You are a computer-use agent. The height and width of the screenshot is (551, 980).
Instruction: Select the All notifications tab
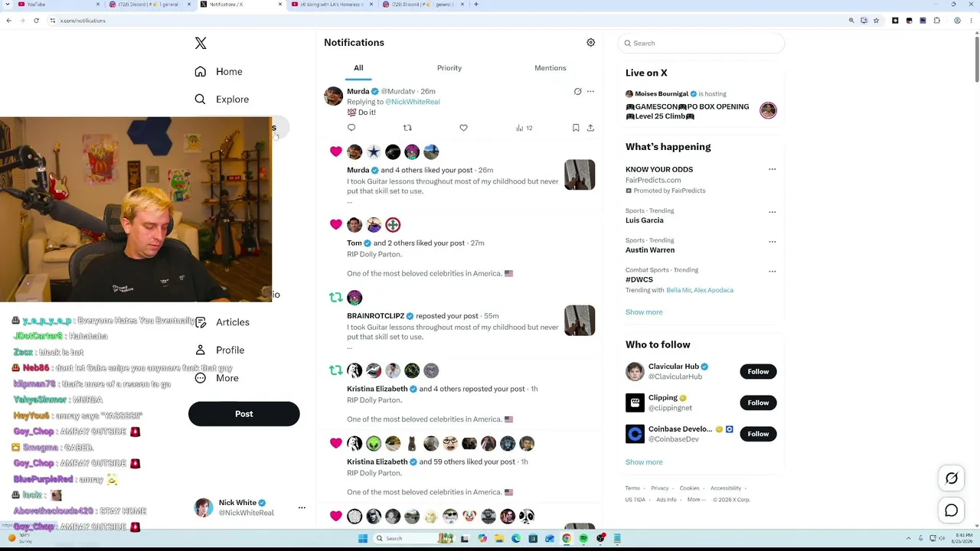(x=358, y=68)
